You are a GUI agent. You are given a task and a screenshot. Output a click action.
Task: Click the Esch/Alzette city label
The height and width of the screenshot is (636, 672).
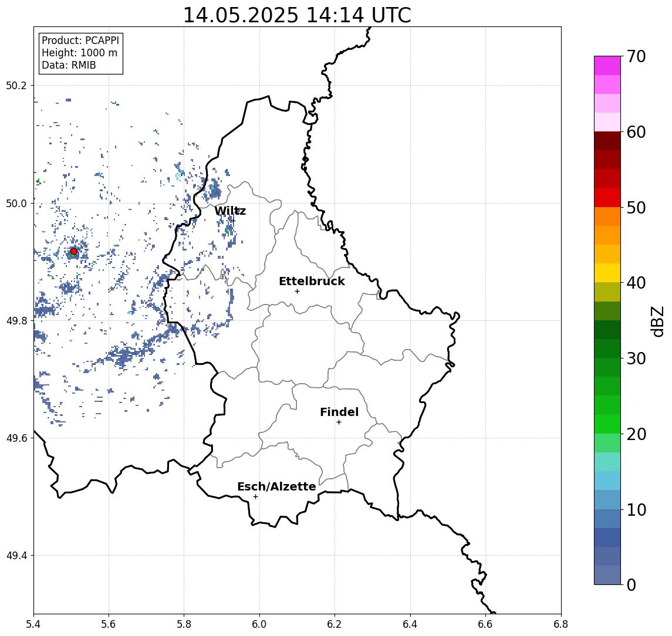(276, 486)
